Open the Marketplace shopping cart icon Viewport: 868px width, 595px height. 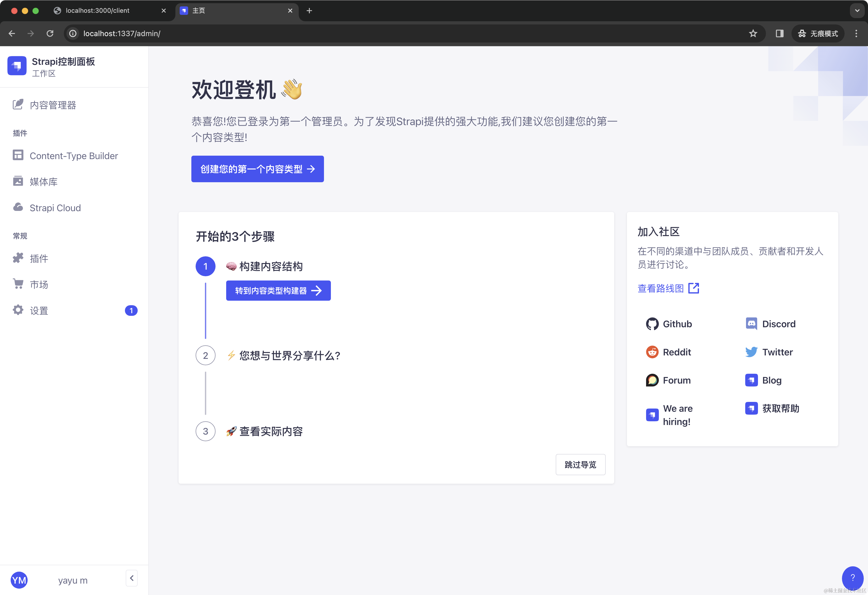click(18, 284)
